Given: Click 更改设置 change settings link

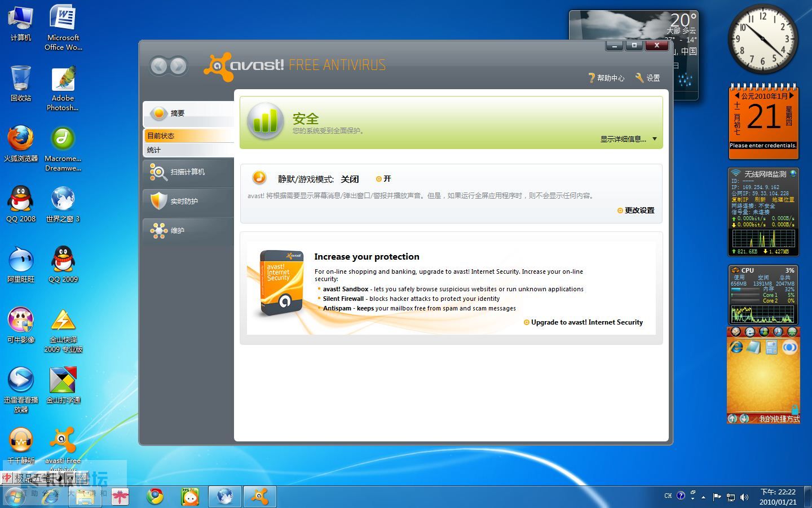Looking at the screenshot, I should point(636,211).
